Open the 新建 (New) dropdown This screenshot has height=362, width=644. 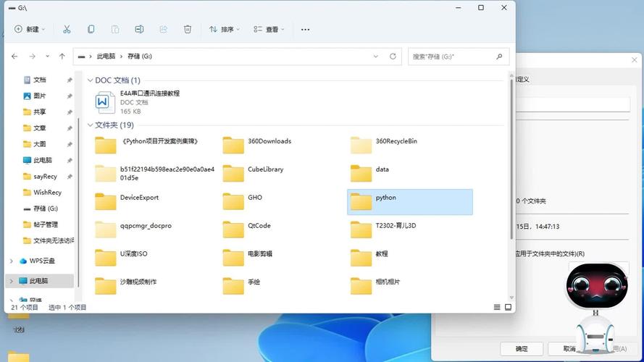pyautogui.click(x=30, y=29)
